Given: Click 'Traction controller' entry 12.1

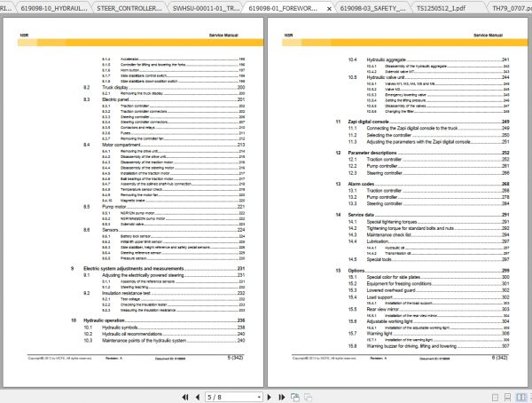Looking at the screenshot, I should pos(384,160).
